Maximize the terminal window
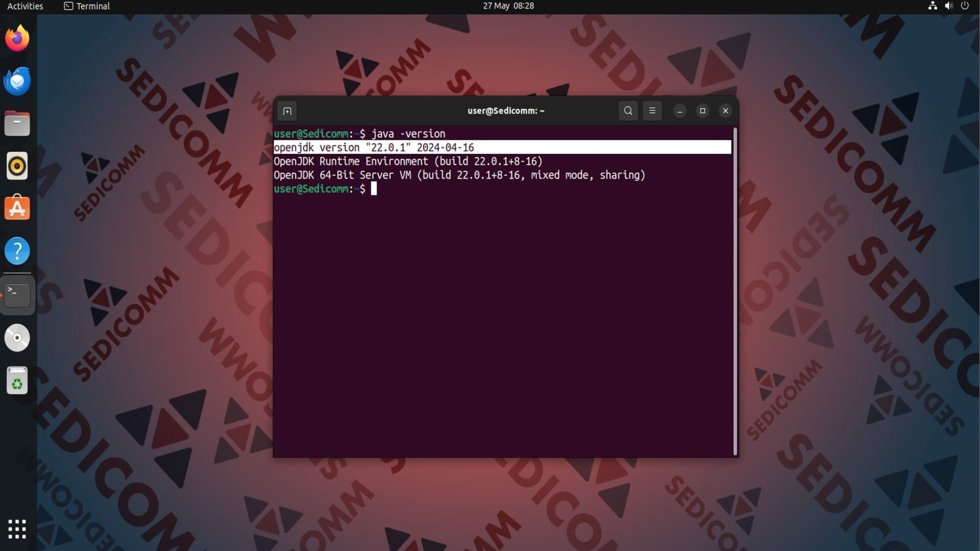This screenshot has width=980, height=551. 702,111
